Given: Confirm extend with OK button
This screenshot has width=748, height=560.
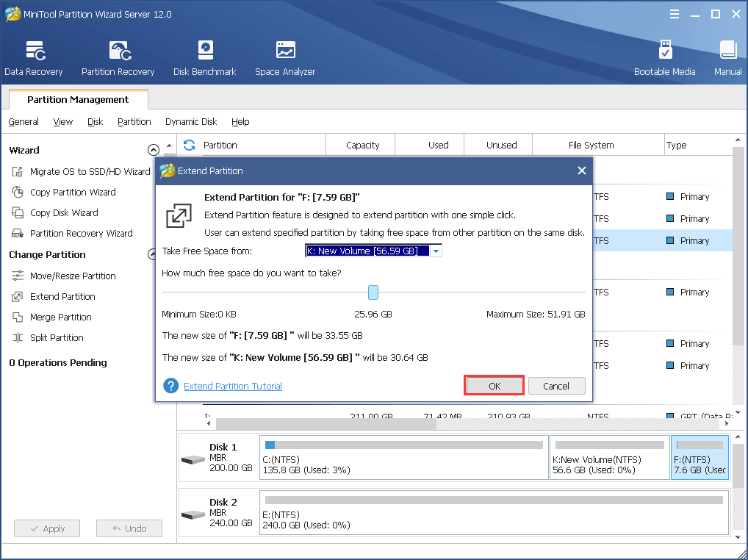Looking at the screenshot, I should pos(495,386).
